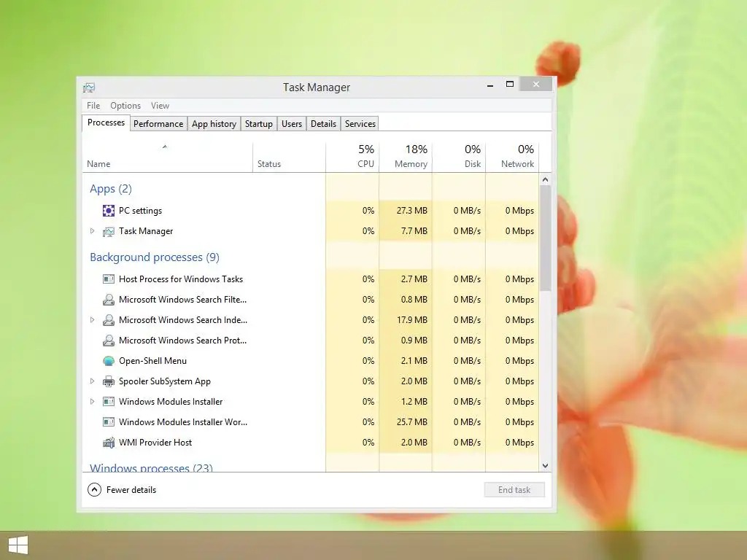Click the Spooler SubSystem App printer icon
747x560 pixels.
(x=109, y=381)
